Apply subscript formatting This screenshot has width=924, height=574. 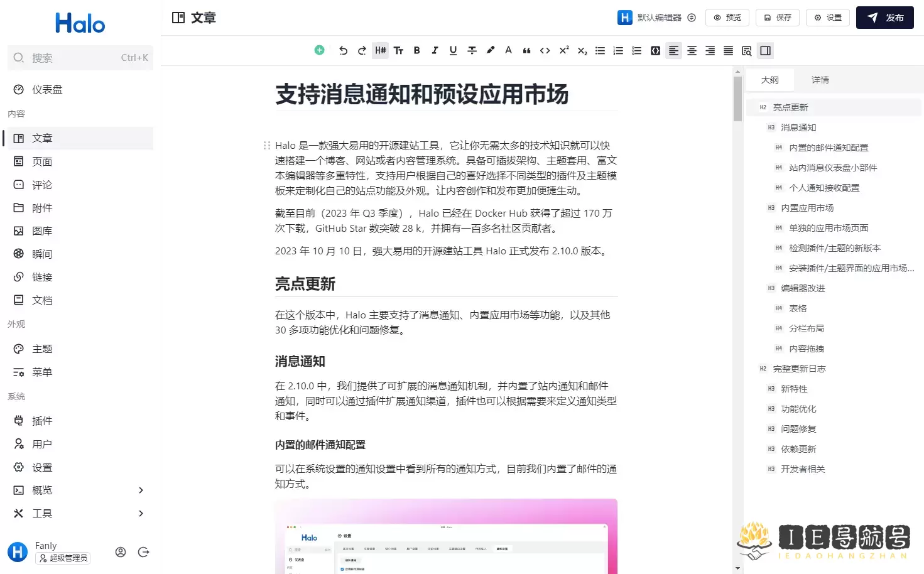click(x=582, y=51)
